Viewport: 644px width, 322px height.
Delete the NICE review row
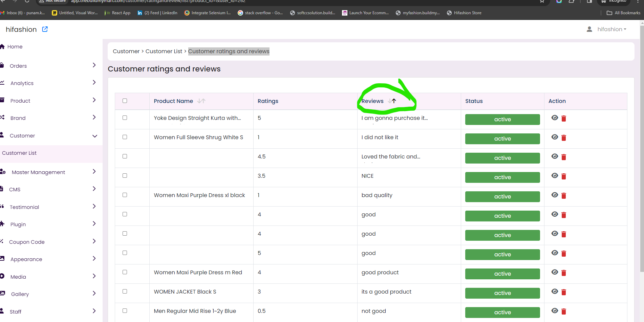pos(564,176)
